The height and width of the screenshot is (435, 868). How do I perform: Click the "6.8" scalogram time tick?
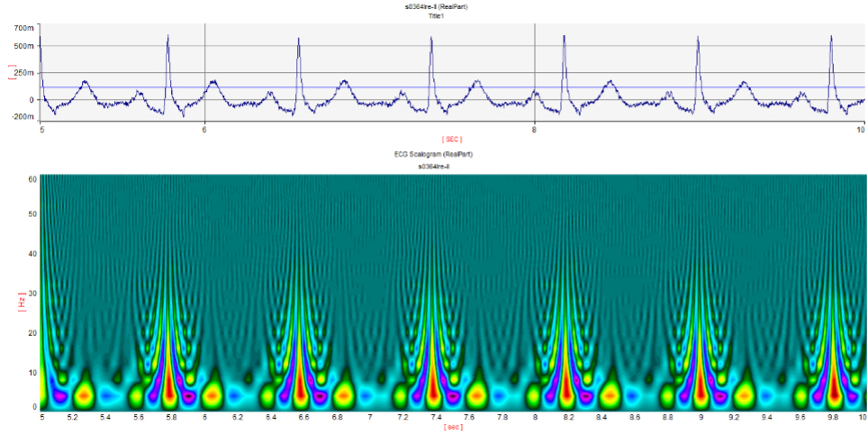click(337, 417)
